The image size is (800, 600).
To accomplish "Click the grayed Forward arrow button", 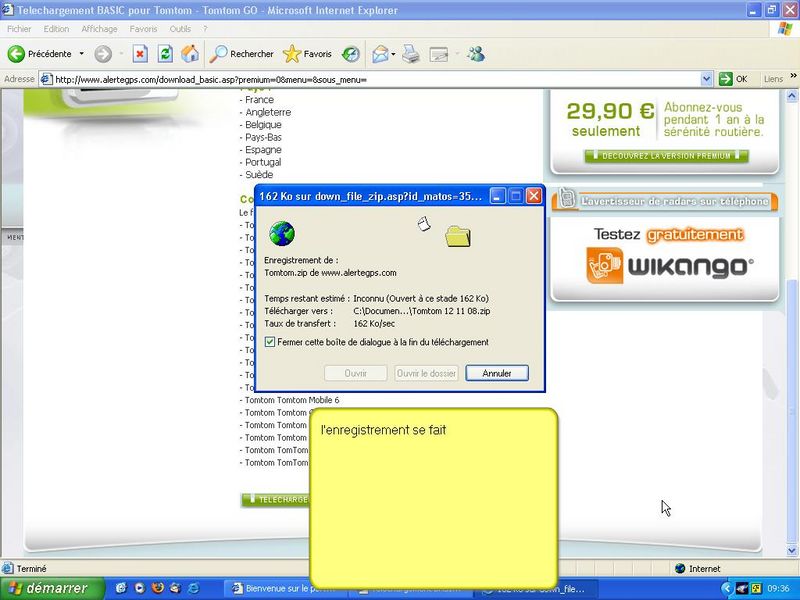I will pyautogui.click(x=103, y=54).
